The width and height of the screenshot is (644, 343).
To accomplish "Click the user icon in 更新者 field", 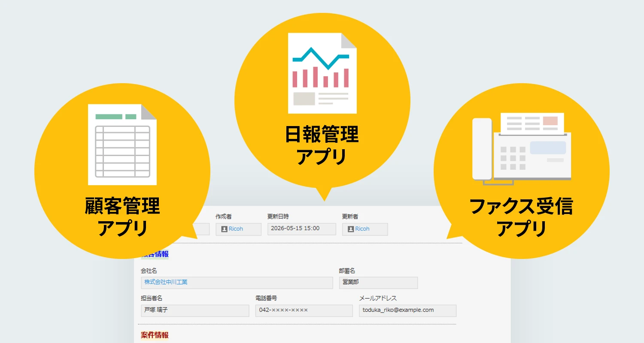I will point(350,229).
